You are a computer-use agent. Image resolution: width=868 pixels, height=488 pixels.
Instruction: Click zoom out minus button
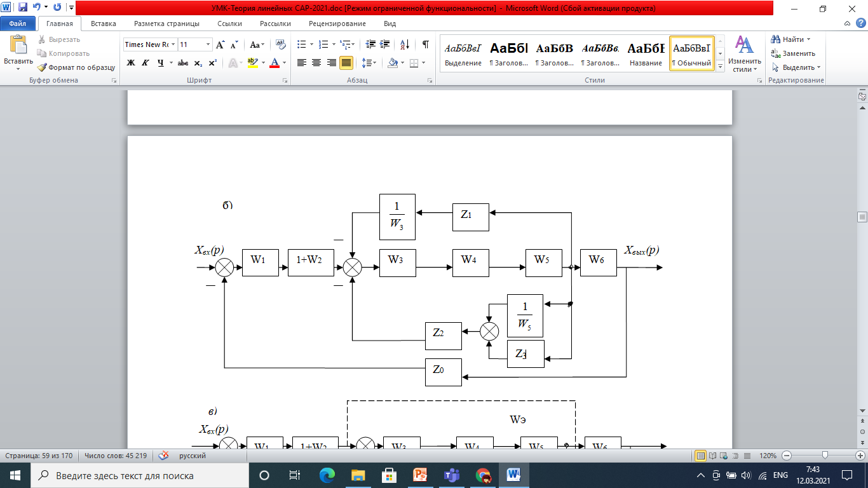click(x=786, y=456)
